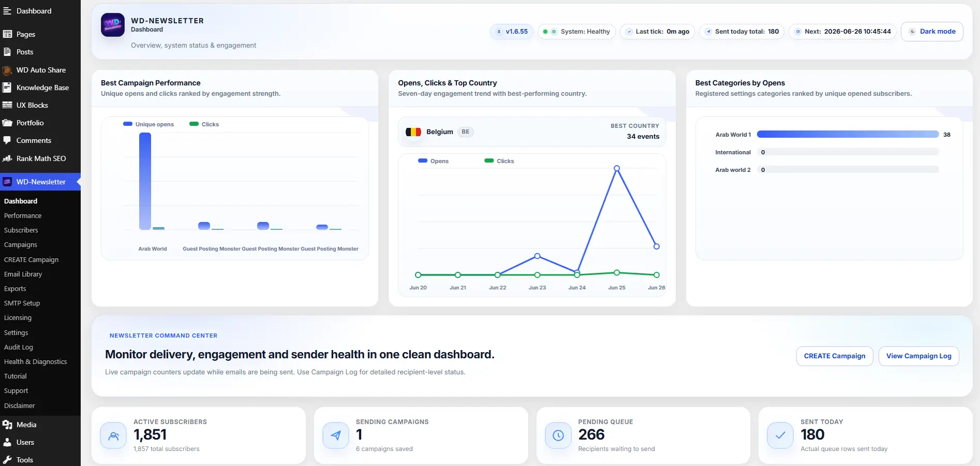Toggle Dark mode
Screen dimensions: 980x466
932,32
